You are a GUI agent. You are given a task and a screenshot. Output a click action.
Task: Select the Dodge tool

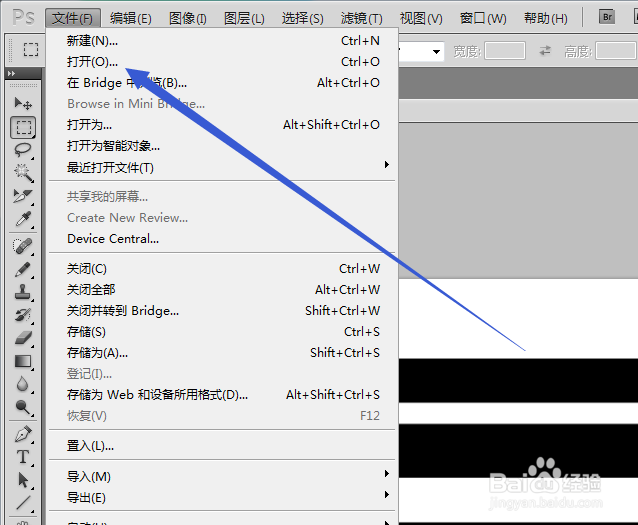[x=23, y=407]
